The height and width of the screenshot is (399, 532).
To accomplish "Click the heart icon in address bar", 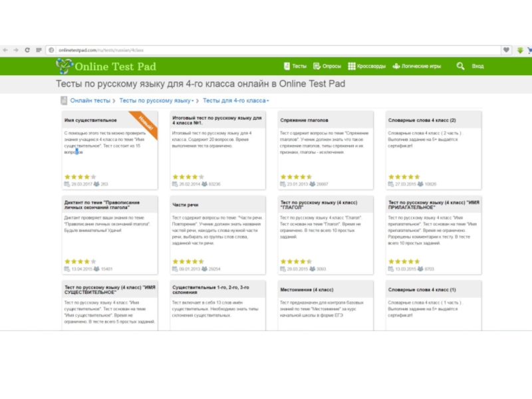I will point(507,50).
